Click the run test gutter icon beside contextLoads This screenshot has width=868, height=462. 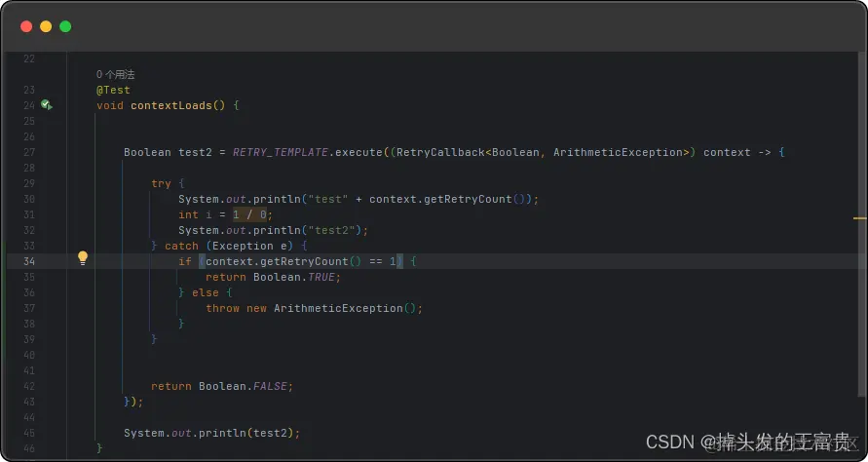point(47,104)
